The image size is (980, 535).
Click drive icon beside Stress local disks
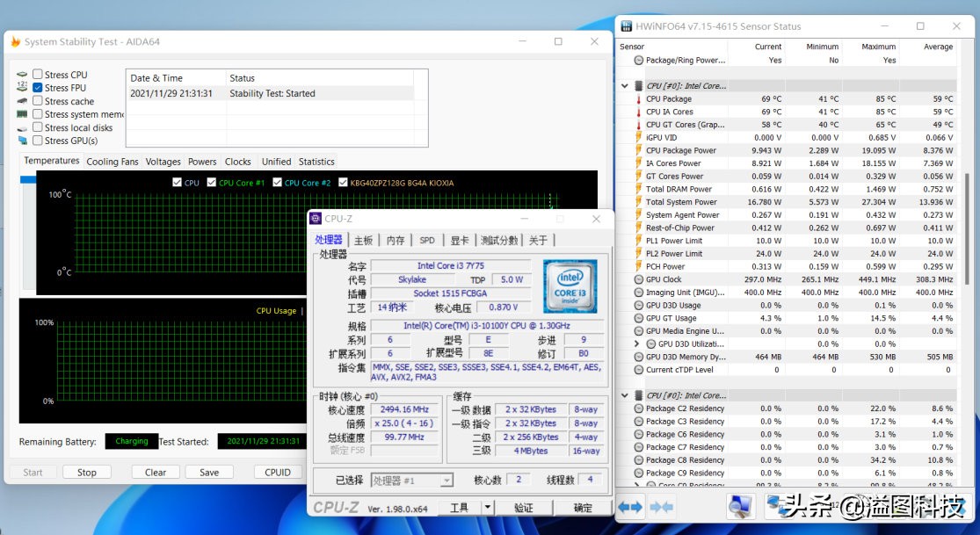pos(22,127)
